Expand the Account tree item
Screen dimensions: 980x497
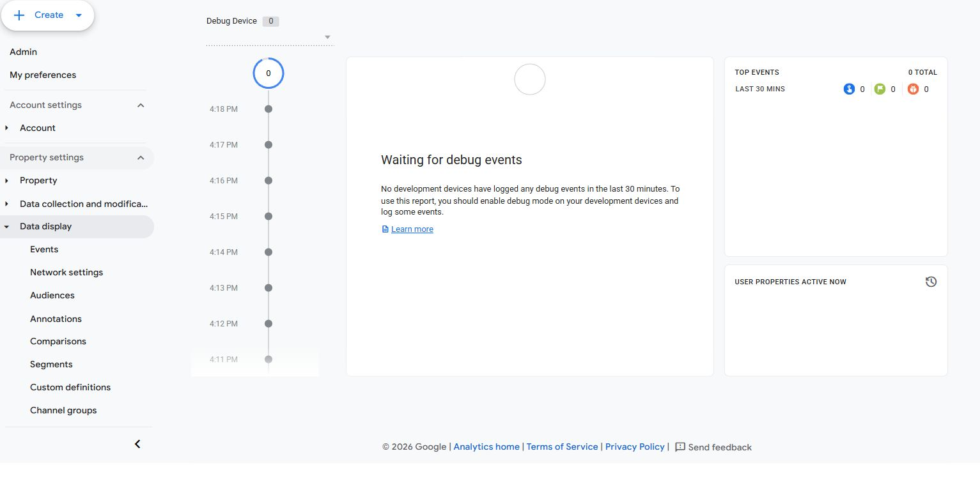pos(7,128)
